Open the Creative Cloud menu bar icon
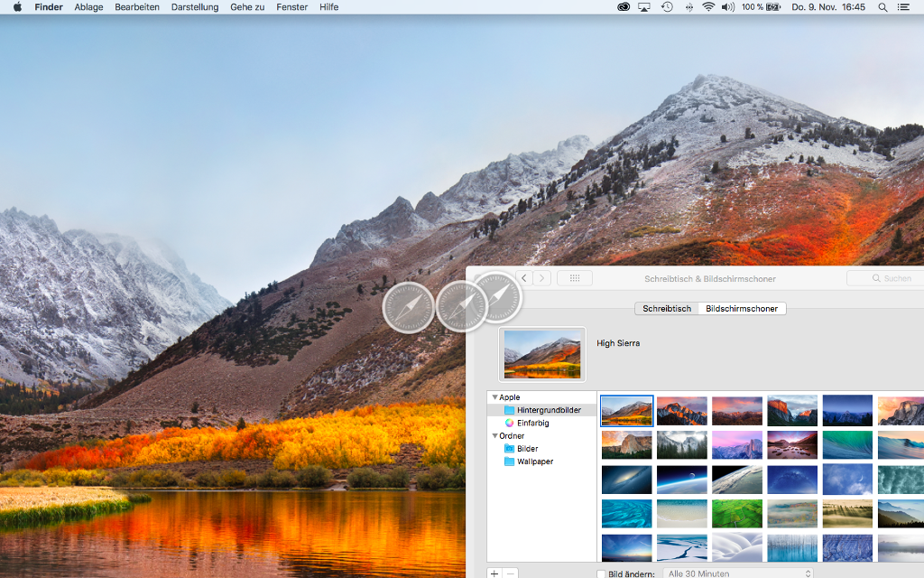 (624, 7)
